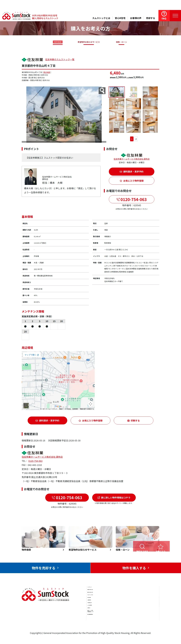Select the 東京都立小児総合医療センター hospital marker
This screenshot has height=644, width=181.
[x=73, y=376]
